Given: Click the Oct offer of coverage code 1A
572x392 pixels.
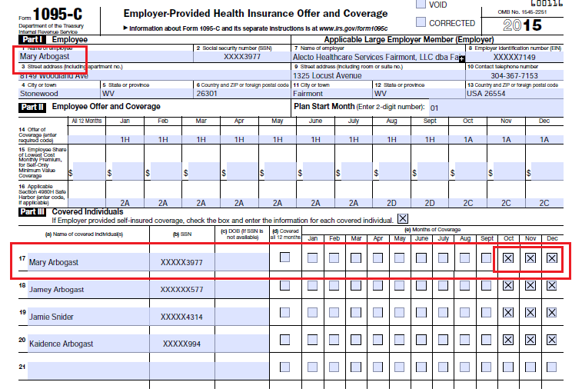Looking at the screenshot, I should tap(468, 139).
